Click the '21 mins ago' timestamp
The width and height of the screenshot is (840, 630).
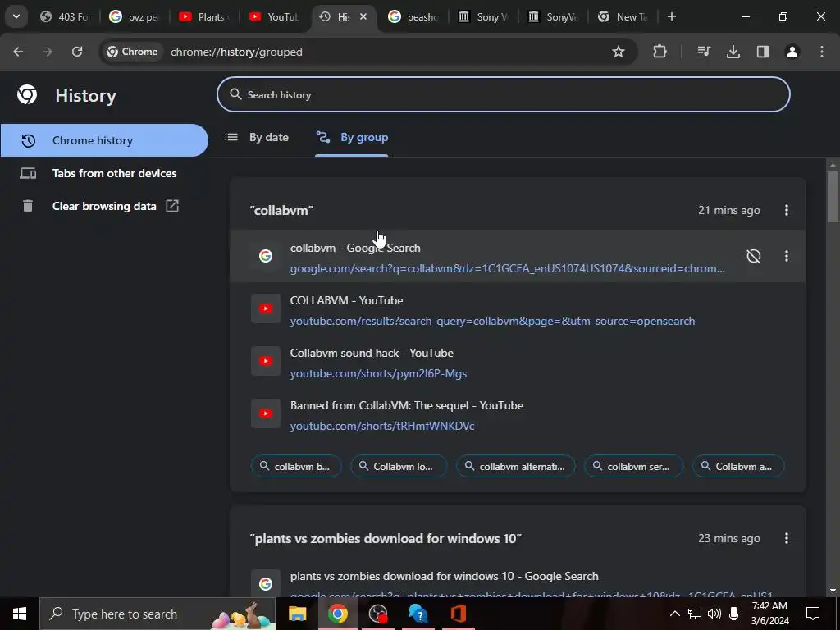click(728, 210)
